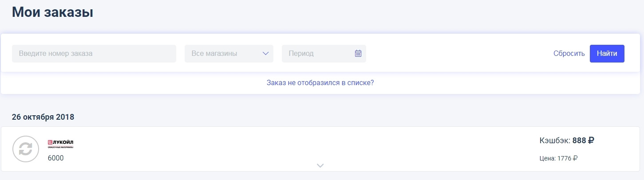Select order number 6000
The image size is (644, 180).
click(x=56, y=158)
